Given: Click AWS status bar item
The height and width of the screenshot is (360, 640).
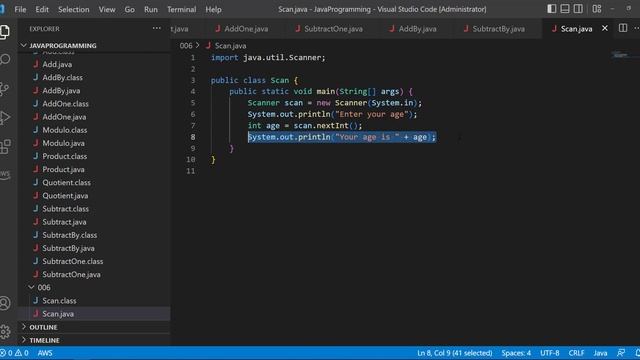Looking at the screenshot, I should click(x=45, y=353).
